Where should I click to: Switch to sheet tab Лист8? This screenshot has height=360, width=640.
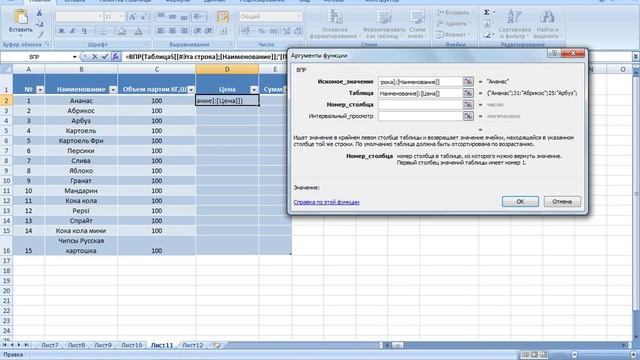[77, 345]
